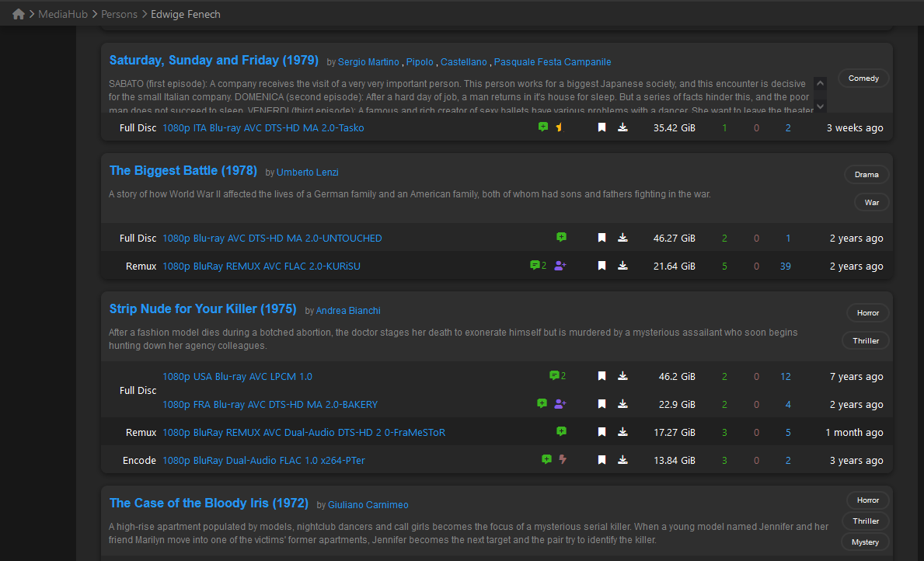Open director Andrea Bianchi page
This screenshot has width=924, height=561.
pyautogui.click(x=348, y=311)
